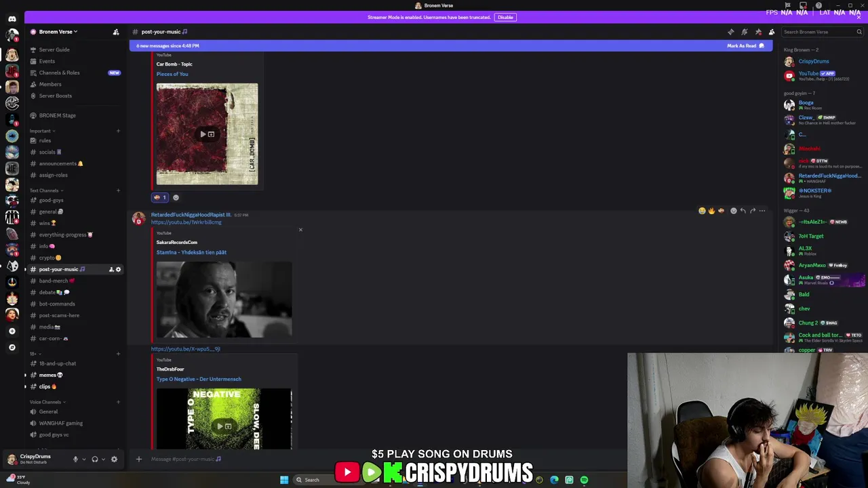868x488 pixels.
Task: Toggle channel notification settings bell icon
Action: point(744,32)
